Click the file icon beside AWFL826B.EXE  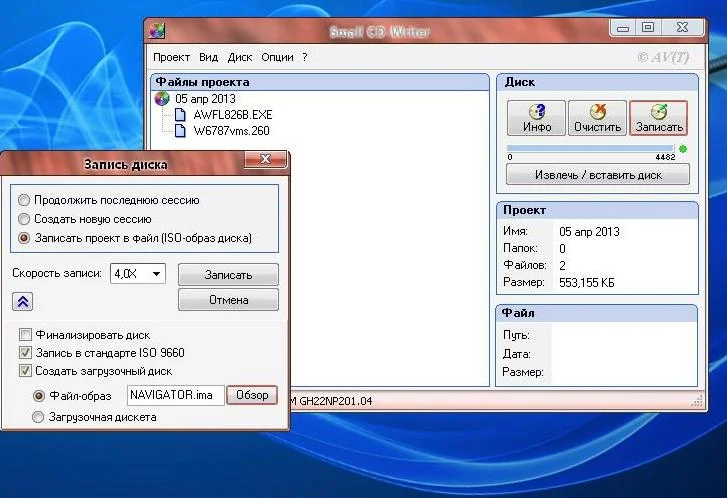coord(180,115)
